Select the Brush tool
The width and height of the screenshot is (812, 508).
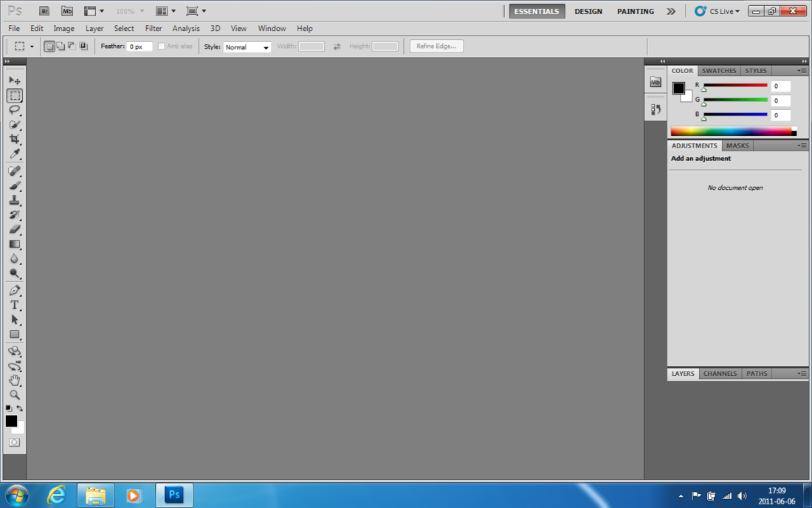coord(15,185)
